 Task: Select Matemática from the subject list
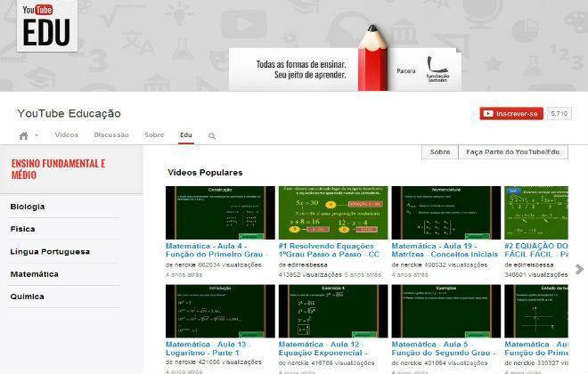pos(34,274)
